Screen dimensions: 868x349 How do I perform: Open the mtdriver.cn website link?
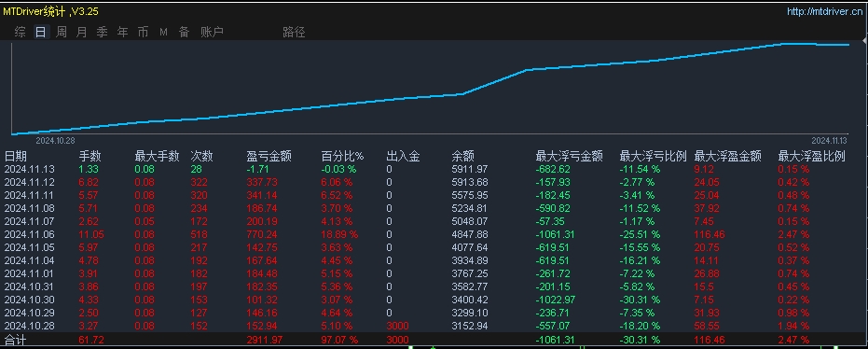(x=824, y=11)
